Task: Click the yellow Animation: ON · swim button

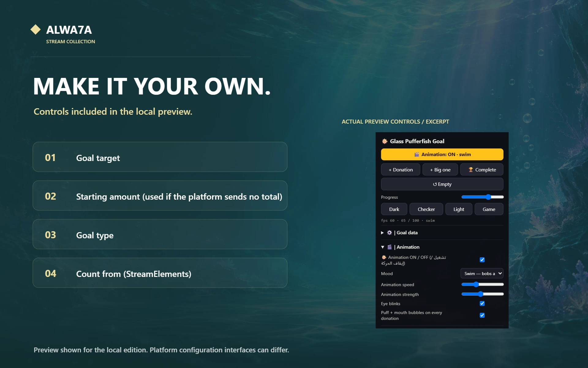Action: tap(442, 154)
